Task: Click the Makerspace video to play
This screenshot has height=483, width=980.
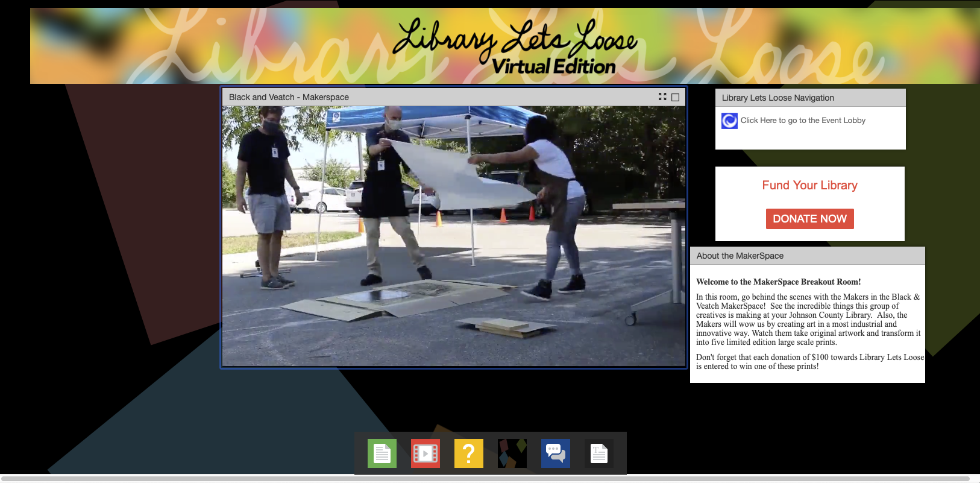Action: (x=454, y=236)
